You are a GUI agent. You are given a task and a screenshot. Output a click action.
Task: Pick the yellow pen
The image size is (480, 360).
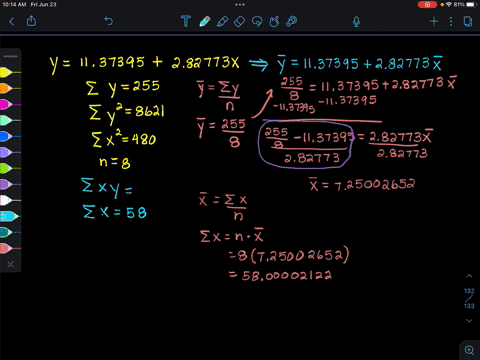10,72
